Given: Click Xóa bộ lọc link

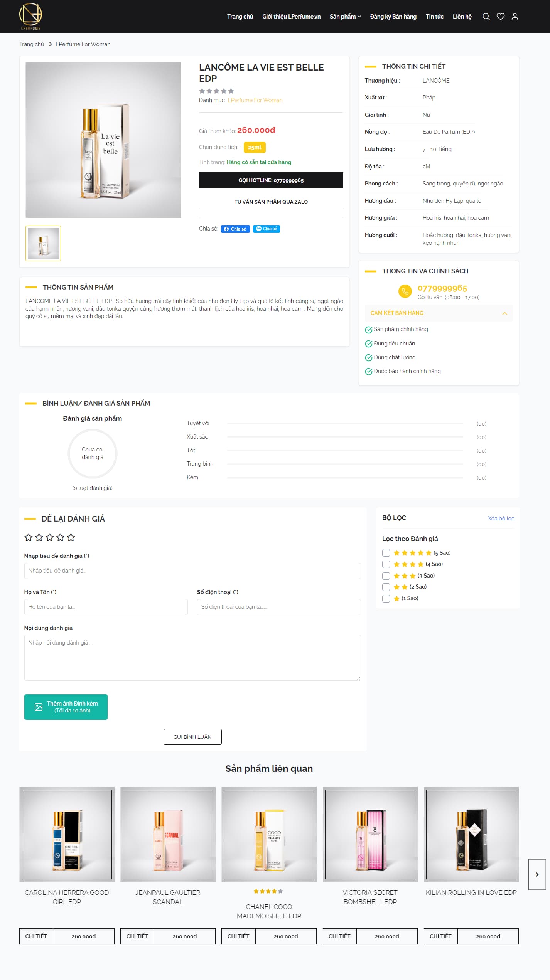Looking at the screenshot, I should coord(501,519).
